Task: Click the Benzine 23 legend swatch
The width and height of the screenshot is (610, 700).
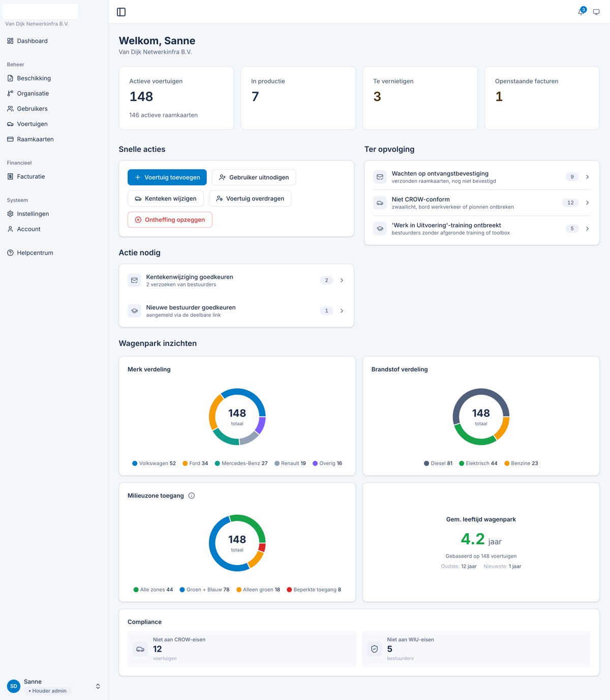Action: (507, 463)
